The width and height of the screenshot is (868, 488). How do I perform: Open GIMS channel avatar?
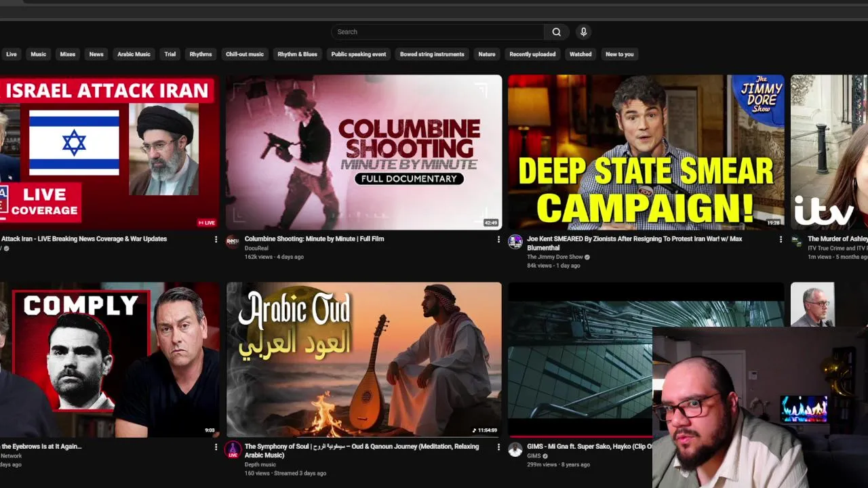[515, 449]
